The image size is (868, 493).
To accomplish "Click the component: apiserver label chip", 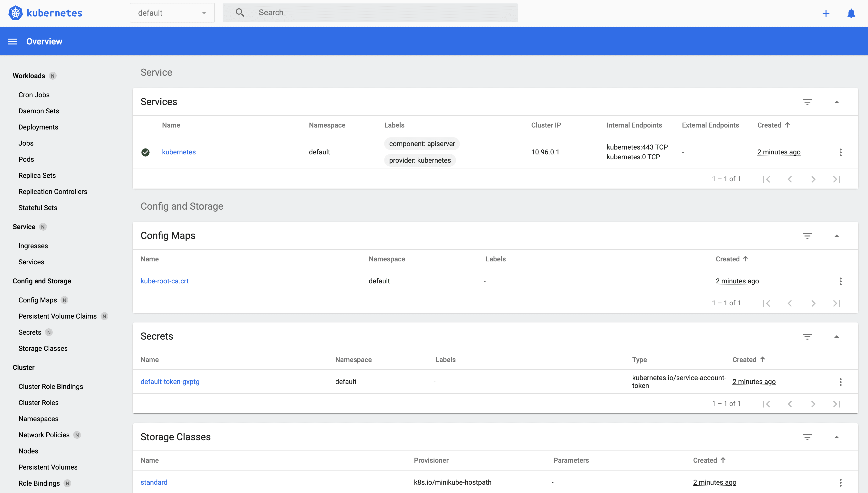I will [422, 144].
